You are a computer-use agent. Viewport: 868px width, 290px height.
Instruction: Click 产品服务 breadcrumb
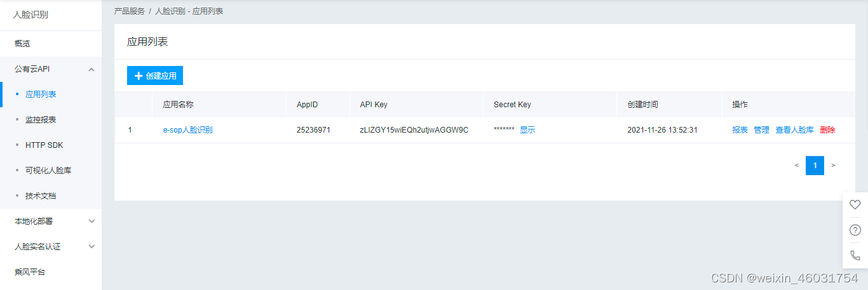click(x=130, y=11)
